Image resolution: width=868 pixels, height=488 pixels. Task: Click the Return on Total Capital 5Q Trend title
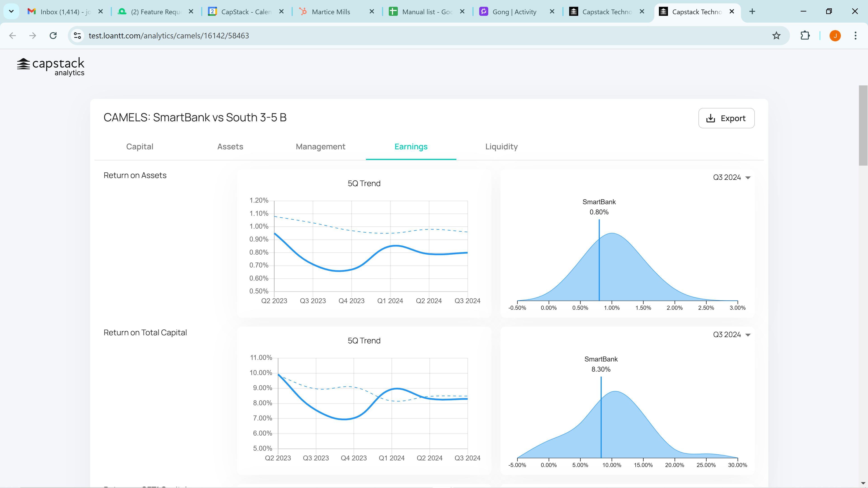point(364,341)
